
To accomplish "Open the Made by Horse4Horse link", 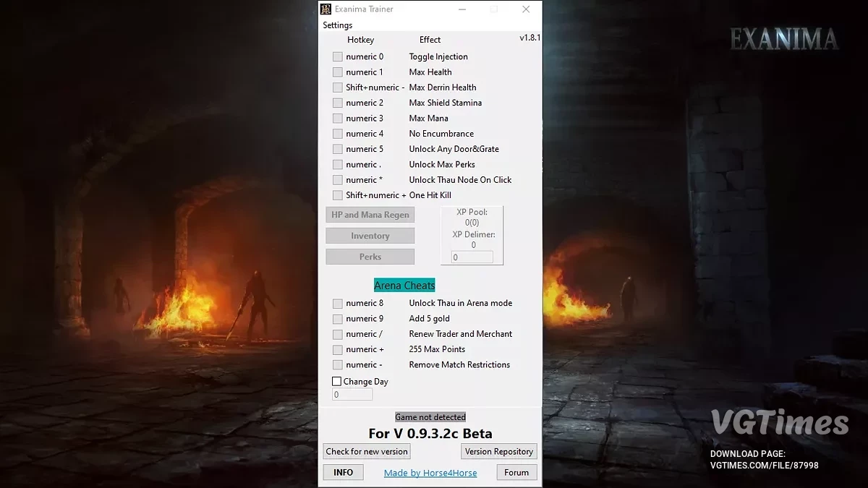I will (430, 472).
